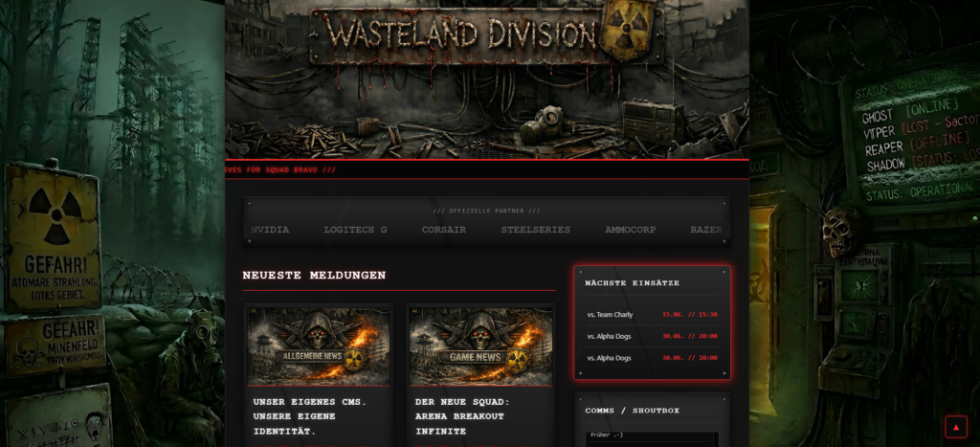Click the Neueste Meldungen section heading

[314, 275]
